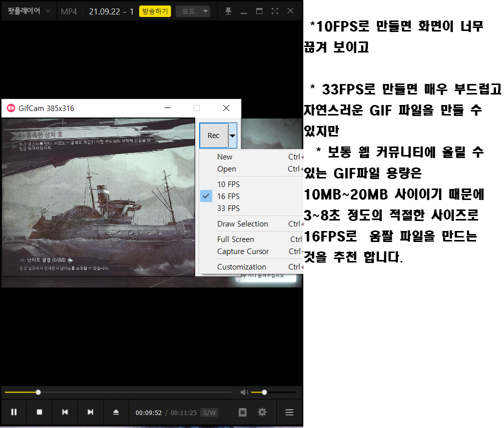Jump to previous track in PotPlayer

pos(65,412)
